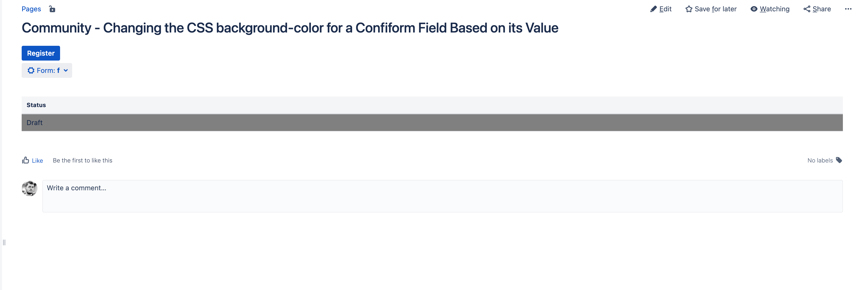Open the ••• more actions menu
The width and height of the screenshot is (868, 290).
[x=849, y=9]
